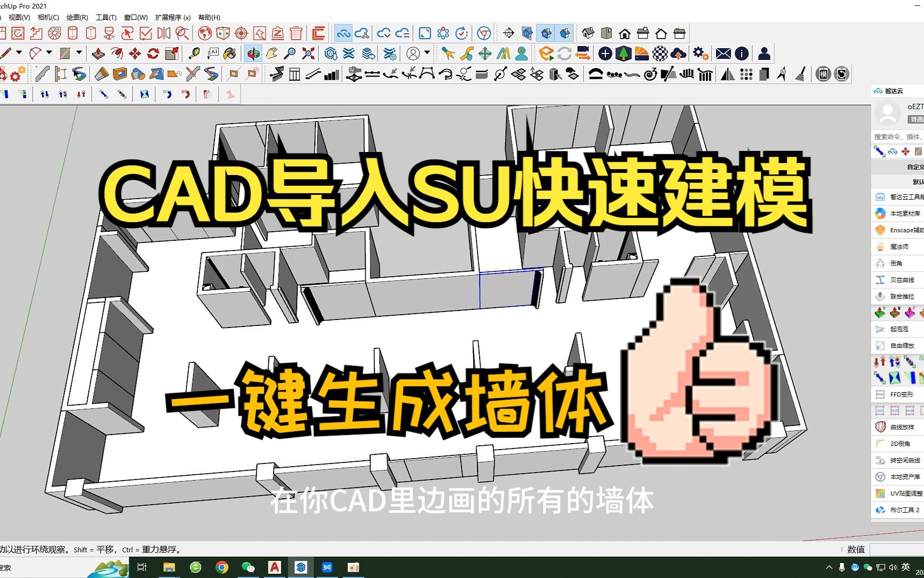
Task: Open the 帮助(H) menu
Action: pyautogui.click(x=209, y=17)
